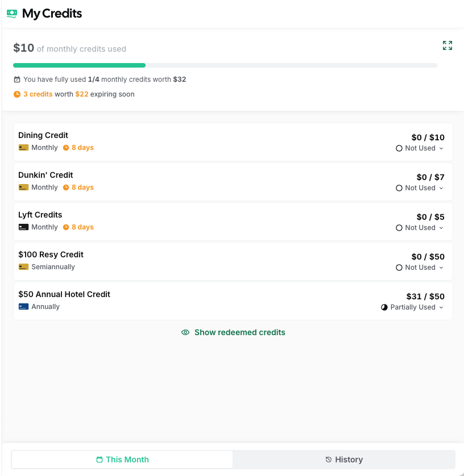Screen dimensions: 464x476
Task: Click the green monthly credits progress bar
Action: tap(80, 65)
